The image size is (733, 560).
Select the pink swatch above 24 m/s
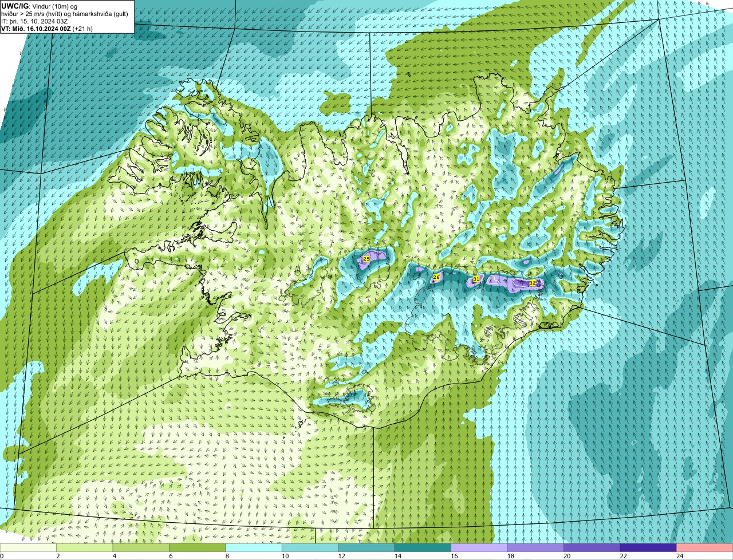[705, 547]
